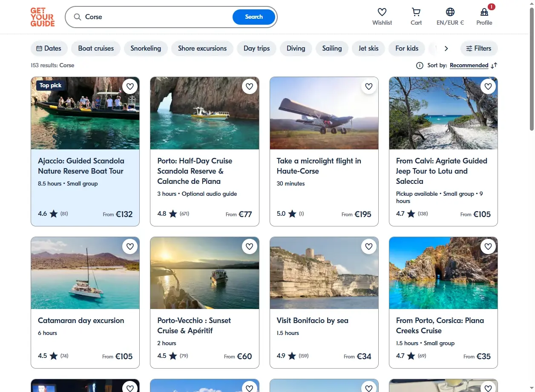Click the magnifier icon in search box
The width and height of the screenshot is (535, 392).
click(77, 17)
